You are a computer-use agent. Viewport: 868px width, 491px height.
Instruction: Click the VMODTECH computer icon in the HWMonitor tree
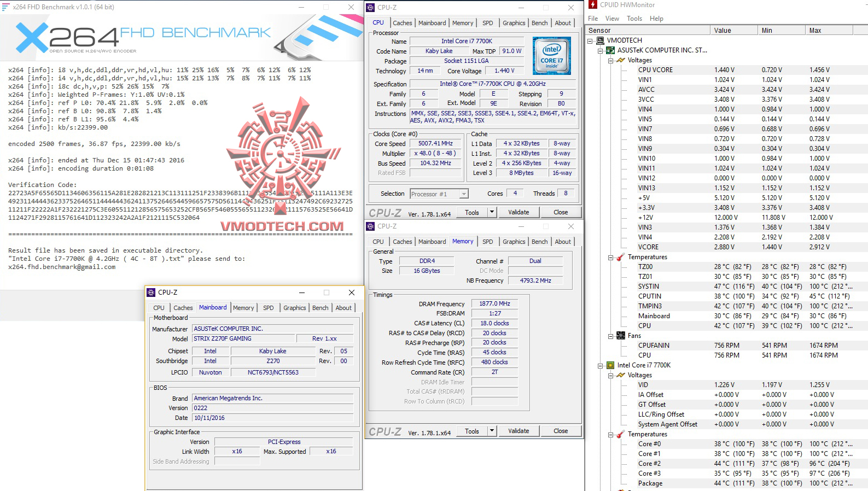[x=601, y=40]
